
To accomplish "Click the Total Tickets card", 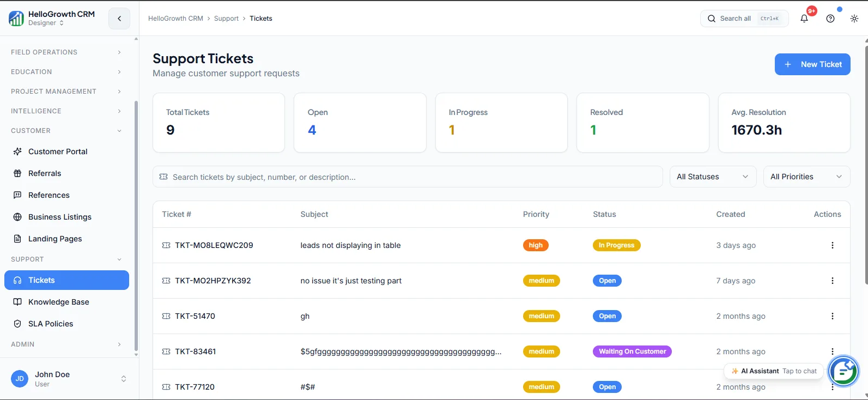I will pyautogui.click(x=218, y=123).
